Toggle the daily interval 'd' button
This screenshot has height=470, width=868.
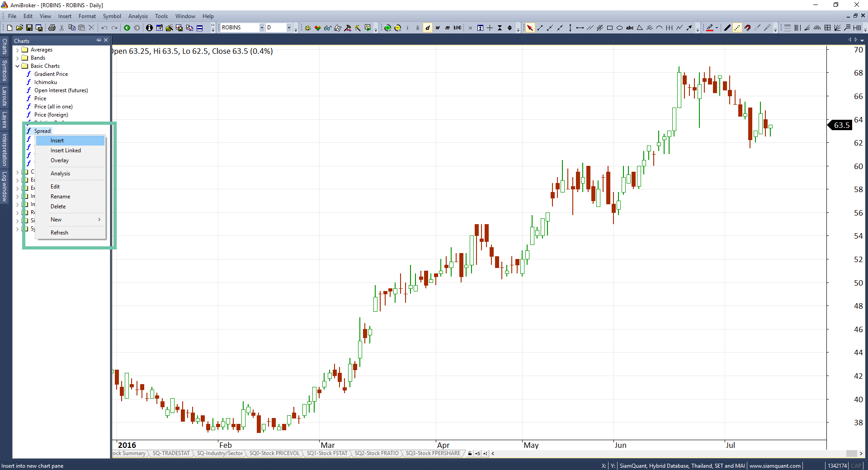point(428,28)
